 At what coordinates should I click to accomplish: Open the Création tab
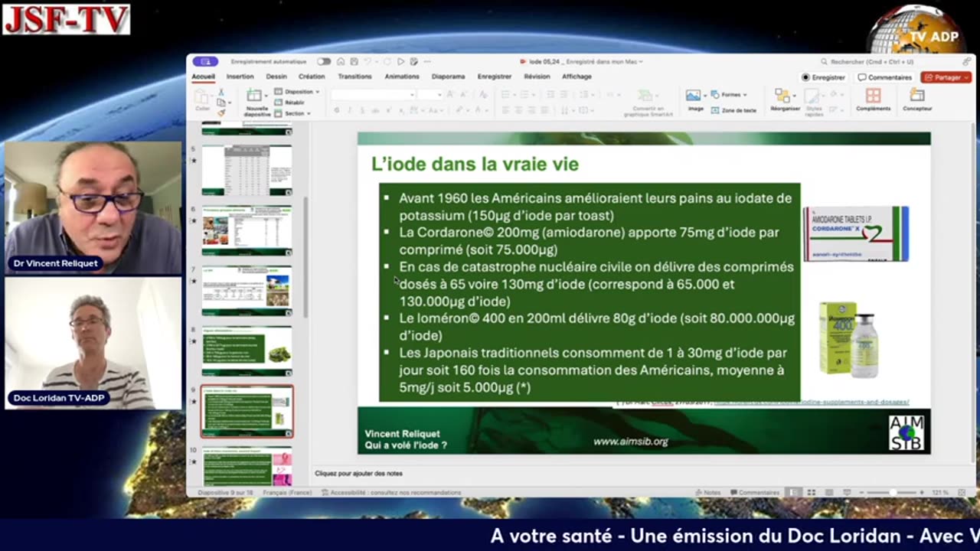click(312, 77)
